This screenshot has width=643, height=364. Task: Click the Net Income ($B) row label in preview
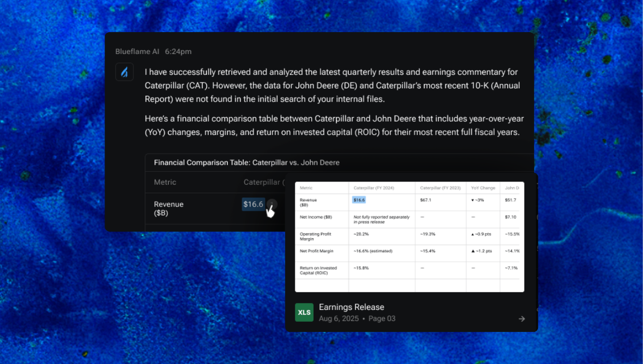316,217
